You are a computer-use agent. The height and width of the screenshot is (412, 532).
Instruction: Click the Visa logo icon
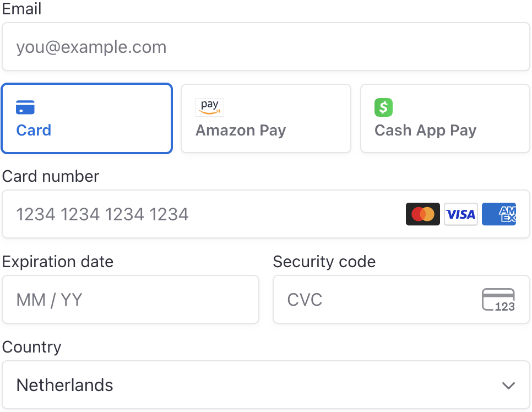pyautogui.click(x=461, y=214)
